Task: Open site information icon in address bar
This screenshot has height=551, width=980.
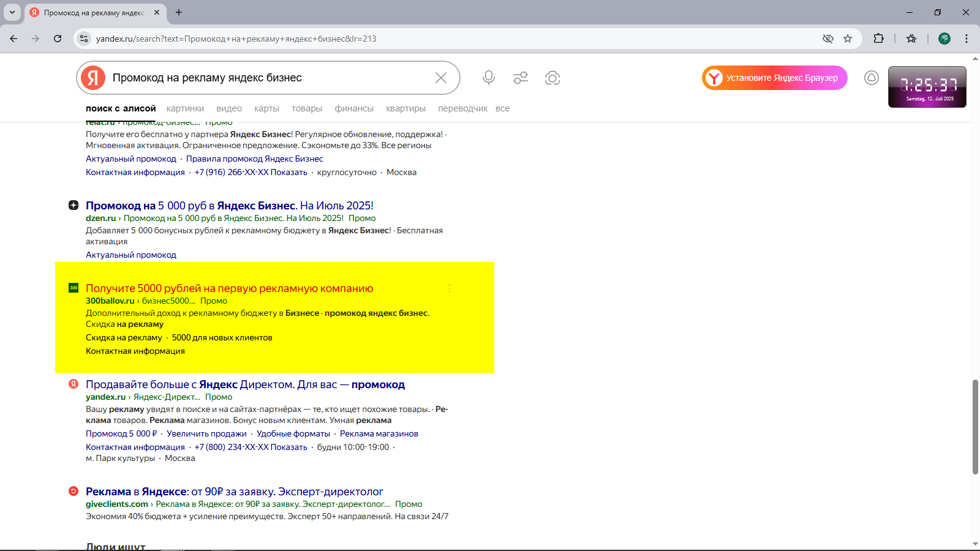Action: (x=84, y=39)
